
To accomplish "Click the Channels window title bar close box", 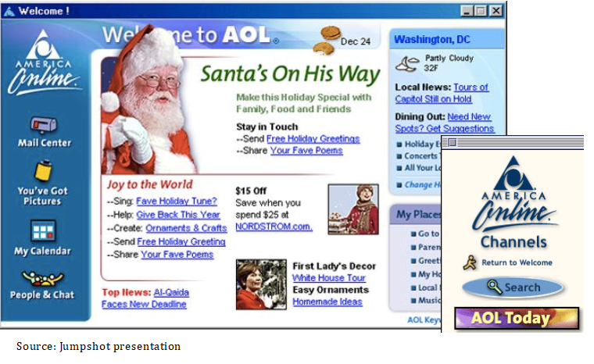I will [452, 142].
